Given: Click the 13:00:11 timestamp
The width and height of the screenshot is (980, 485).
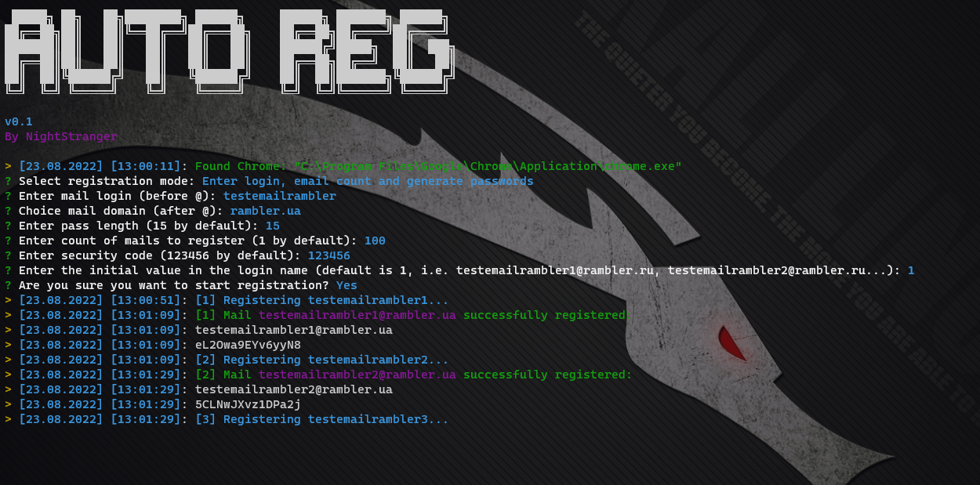Looking at the screenshot, I should pos(146,166).
